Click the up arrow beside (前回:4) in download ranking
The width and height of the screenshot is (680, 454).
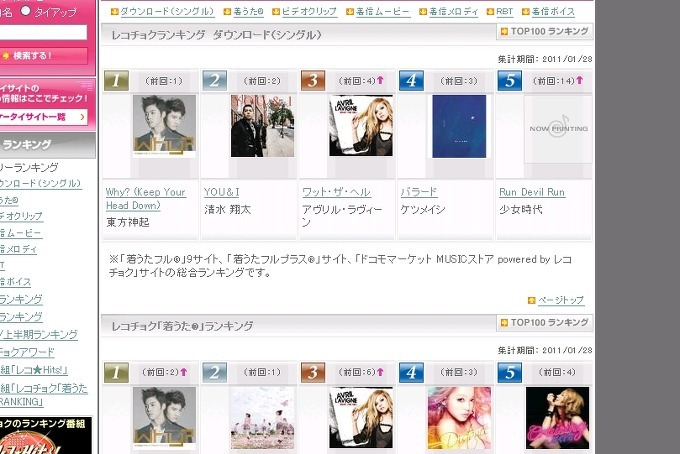[380, 80]
